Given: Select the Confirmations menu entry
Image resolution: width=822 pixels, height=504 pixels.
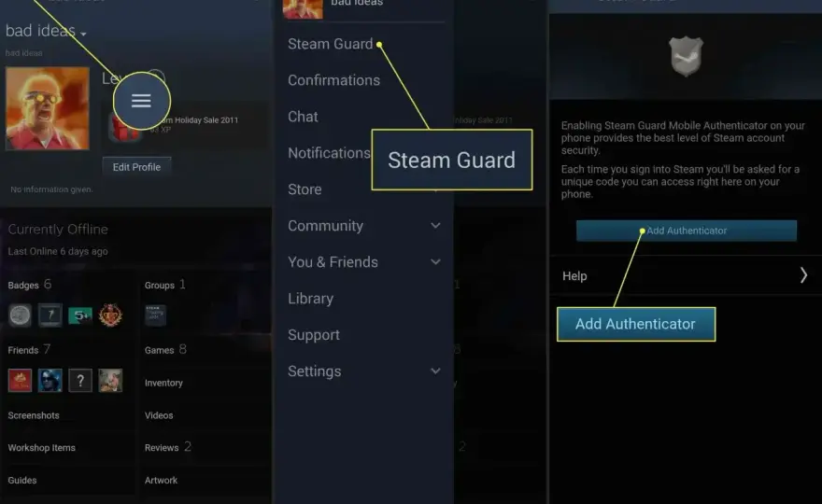Looking at the screenshot, I should (334, 80).
